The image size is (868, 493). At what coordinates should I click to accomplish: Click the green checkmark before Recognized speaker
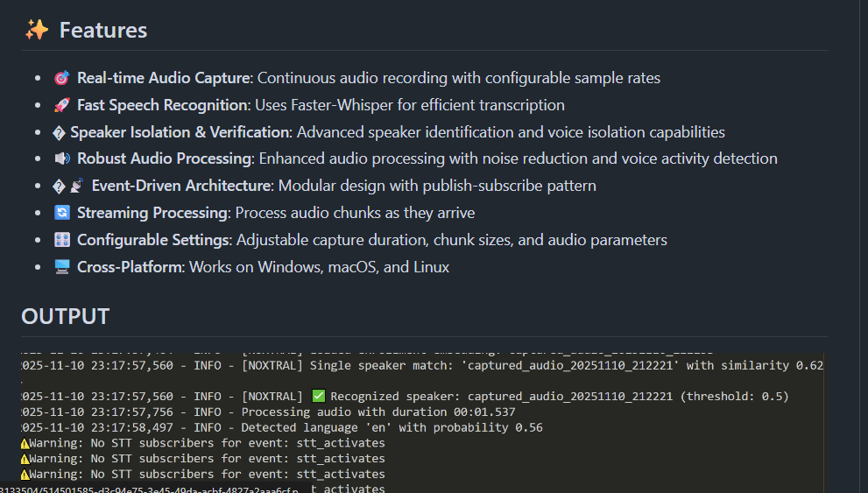(x=318, y=396)
